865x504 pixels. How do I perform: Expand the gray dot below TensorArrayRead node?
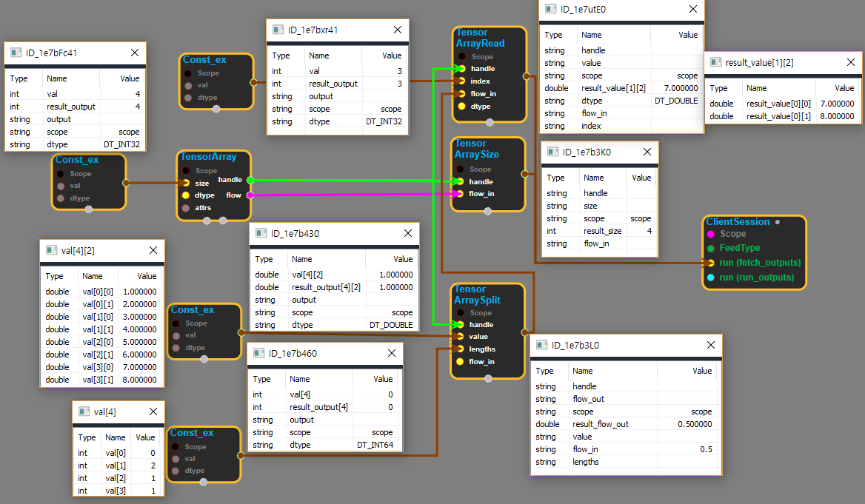tap(489, 124)
